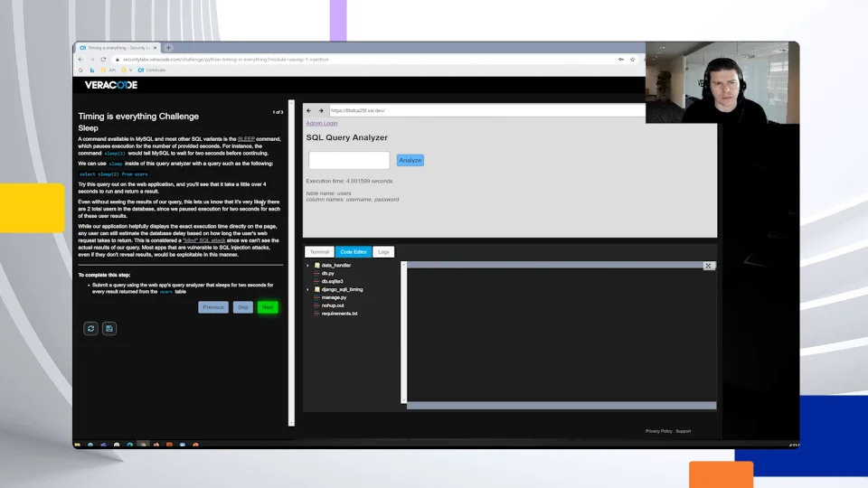The width and height of the screenshot is (868, 488).
Task: Click the bookmark star icon in address bar
Action: tap(632, 60)
